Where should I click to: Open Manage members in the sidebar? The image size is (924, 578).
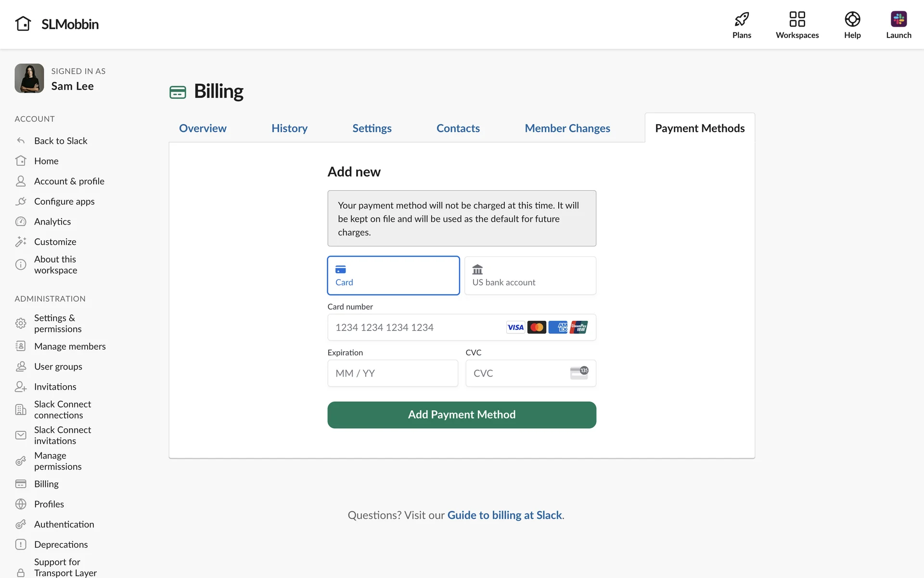point(70,346)
